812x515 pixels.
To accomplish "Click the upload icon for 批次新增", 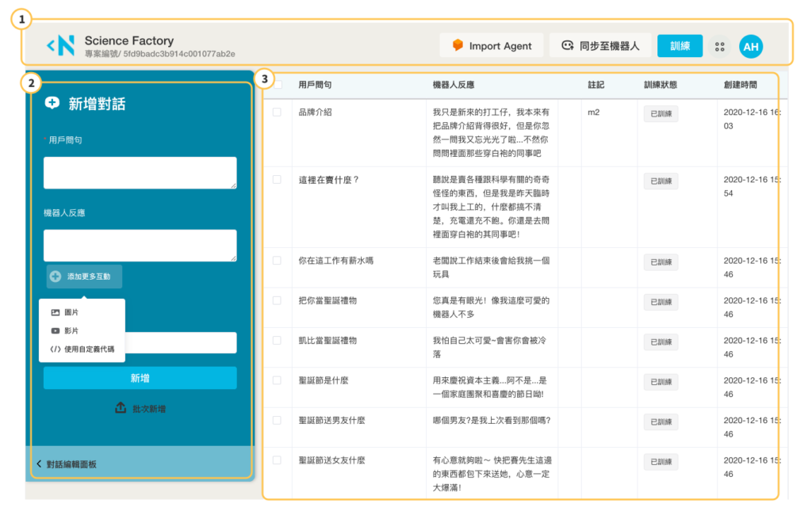I will 121,408.
